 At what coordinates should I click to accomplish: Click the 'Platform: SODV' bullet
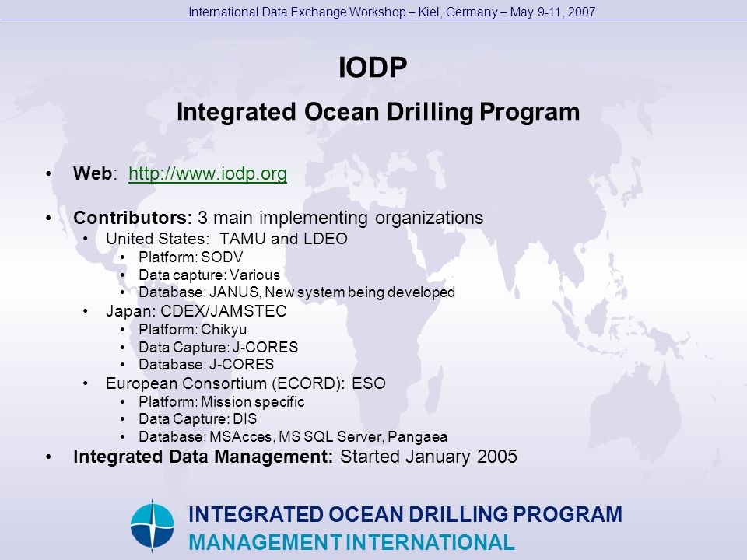[191, 257]
